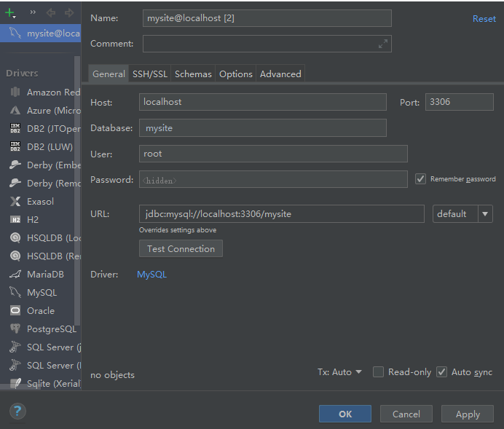
Task: Click the H2 driver icon
Action: (x=15, y=219)
